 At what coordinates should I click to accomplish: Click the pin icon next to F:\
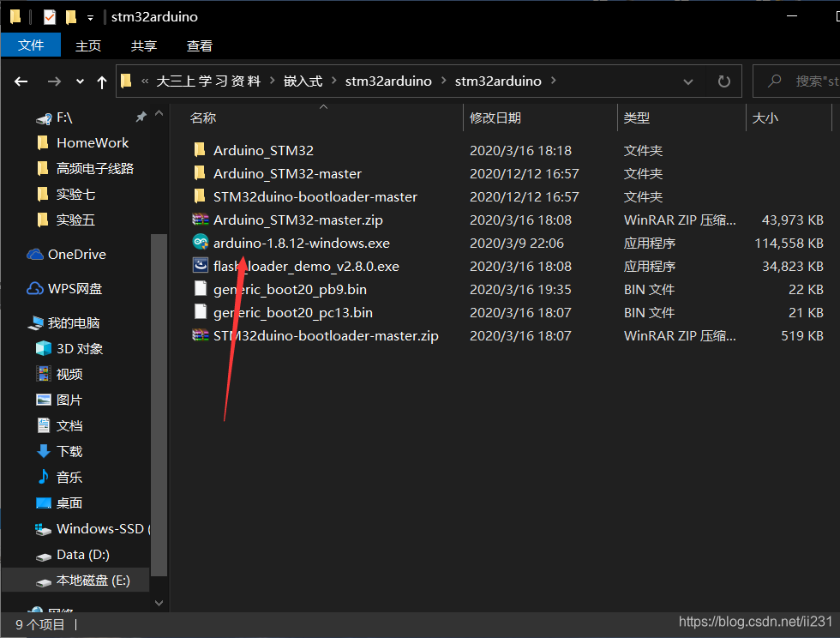pos(141,117)
